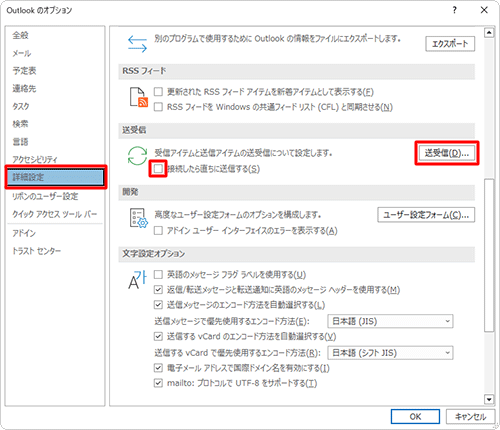Open クイック アクセス ツール バー settings
Viewport: 500px width, 430px height.
coord(55,214)
